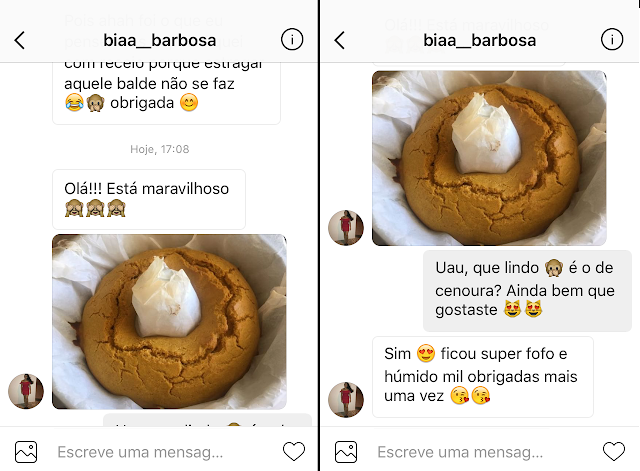Tap the photo gallery icon in right panel
640x471 pixels.
tap(346, 452)
